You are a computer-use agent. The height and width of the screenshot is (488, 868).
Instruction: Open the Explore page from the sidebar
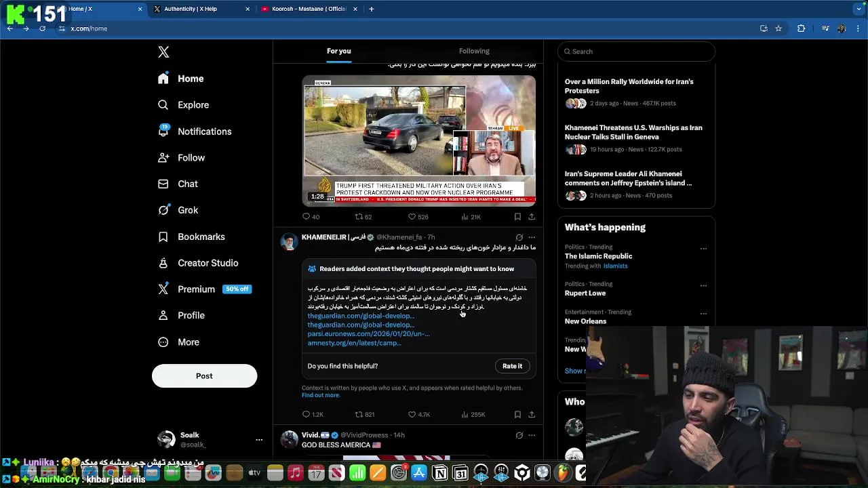pyautogui.click(x=183, y=105)
